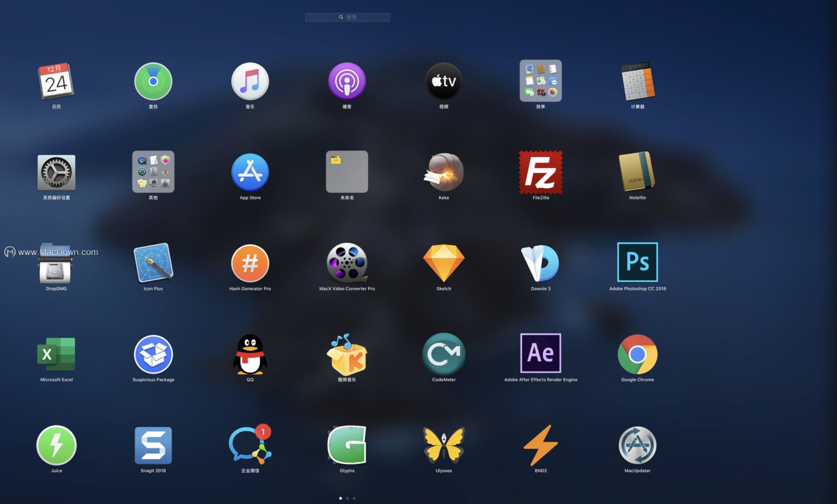Screen dimensions: 837x504
Task: Open MacUpdater
Action: 637,445
